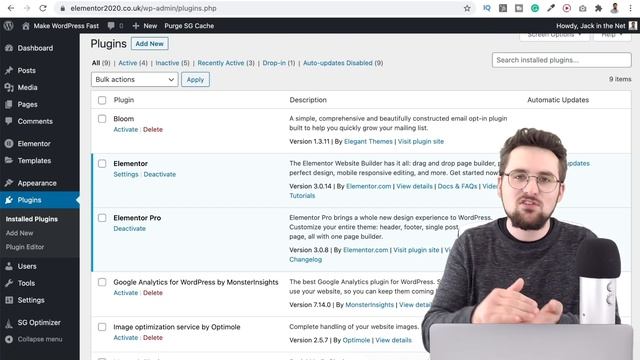The image size is (640, 360).
Task: Activate the Google Analytics MonsterInsights plugin
Action: point(126,293)
